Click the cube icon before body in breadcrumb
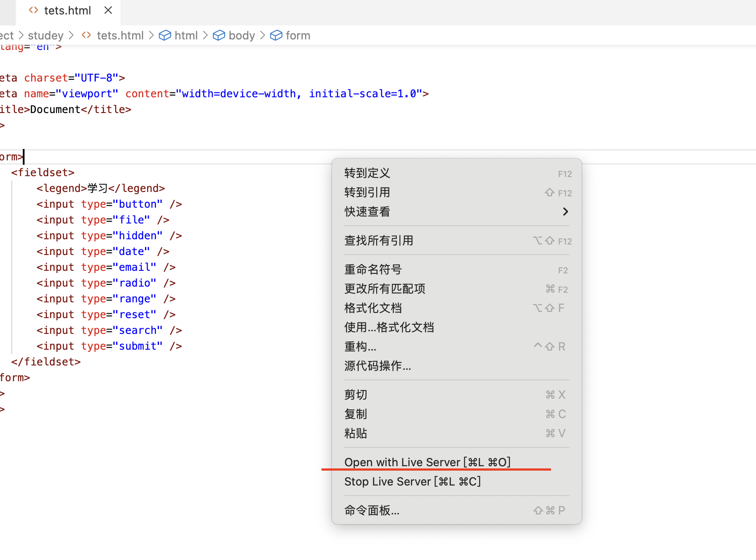 [x=219, y=35]
